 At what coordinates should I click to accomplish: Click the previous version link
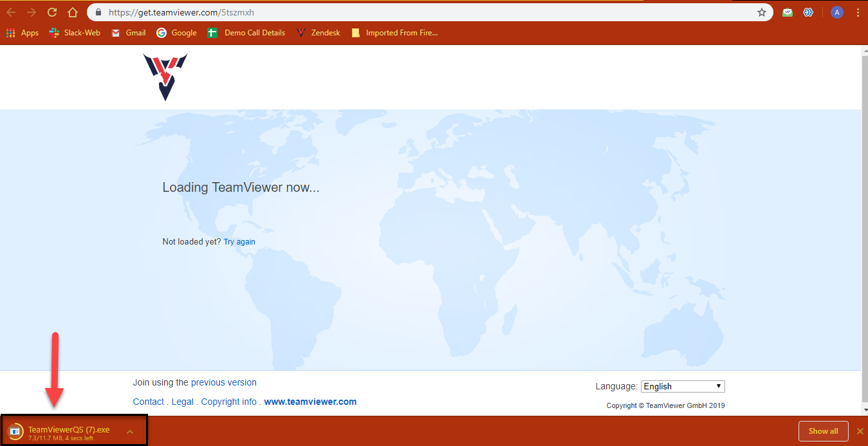[224, 382]
